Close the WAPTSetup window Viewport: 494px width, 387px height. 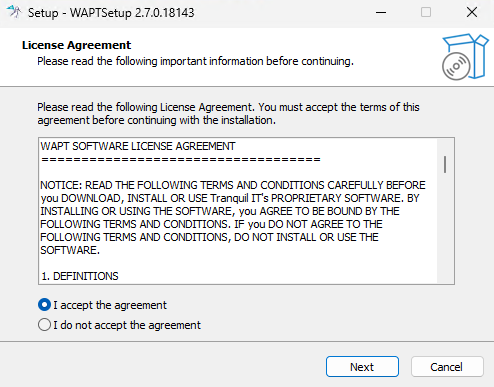[x=472, y=13]
